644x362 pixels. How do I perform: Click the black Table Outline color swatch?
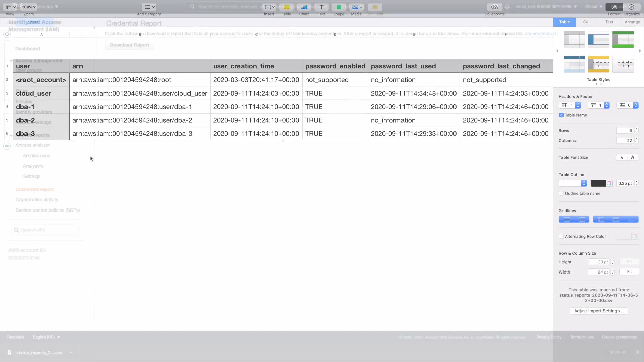point(598,183)
